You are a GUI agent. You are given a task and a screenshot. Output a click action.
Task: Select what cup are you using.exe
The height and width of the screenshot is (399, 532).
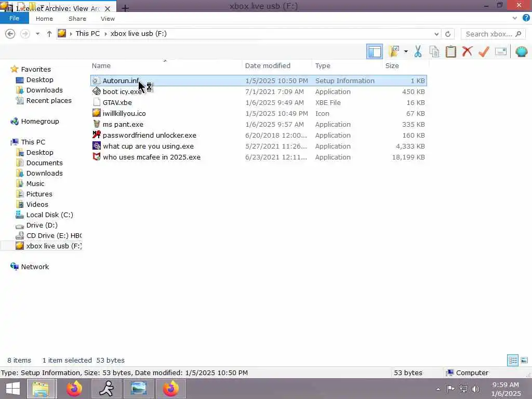point(259,146)
